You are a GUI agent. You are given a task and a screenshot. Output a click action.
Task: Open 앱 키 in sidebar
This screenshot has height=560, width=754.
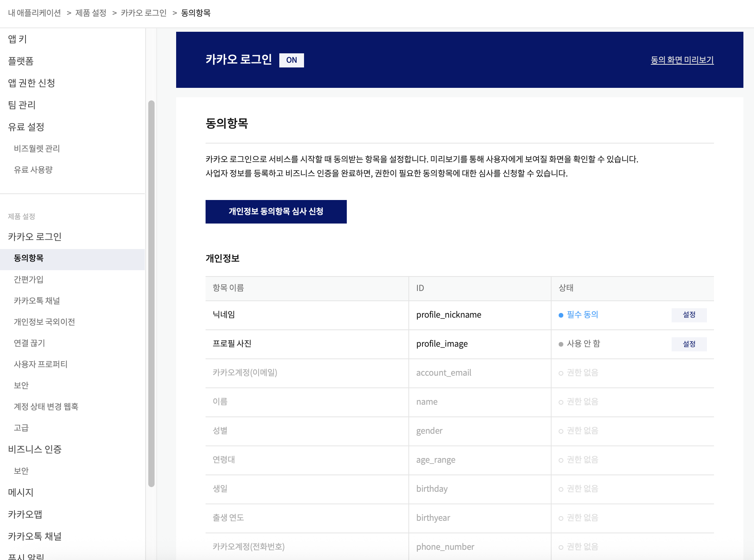[x=18, y=39]
